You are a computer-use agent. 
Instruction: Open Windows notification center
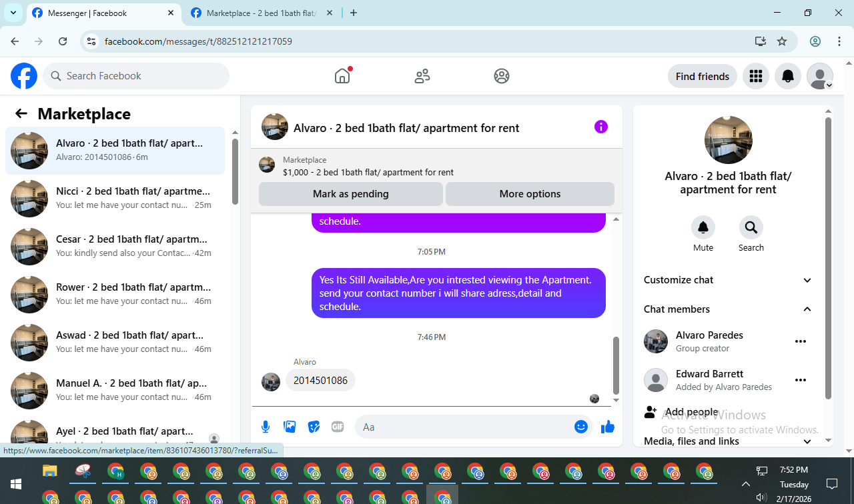[x=832, y=484]
